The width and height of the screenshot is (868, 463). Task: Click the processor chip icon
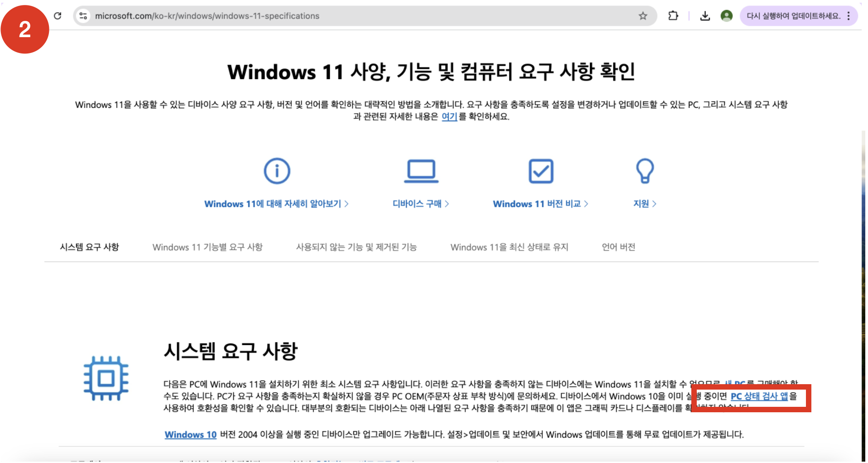pos(106,378)
